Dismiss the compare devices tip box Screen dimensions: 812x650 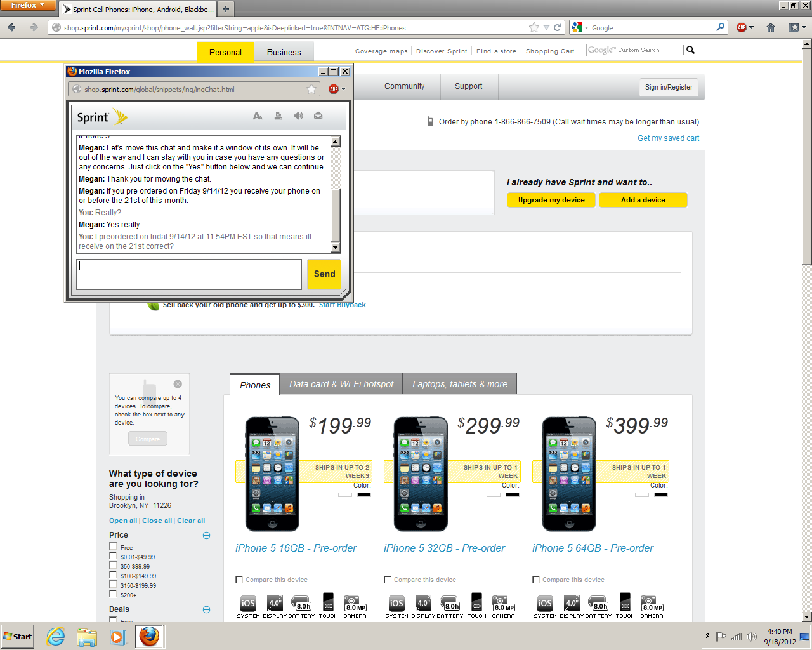(178, 384)
